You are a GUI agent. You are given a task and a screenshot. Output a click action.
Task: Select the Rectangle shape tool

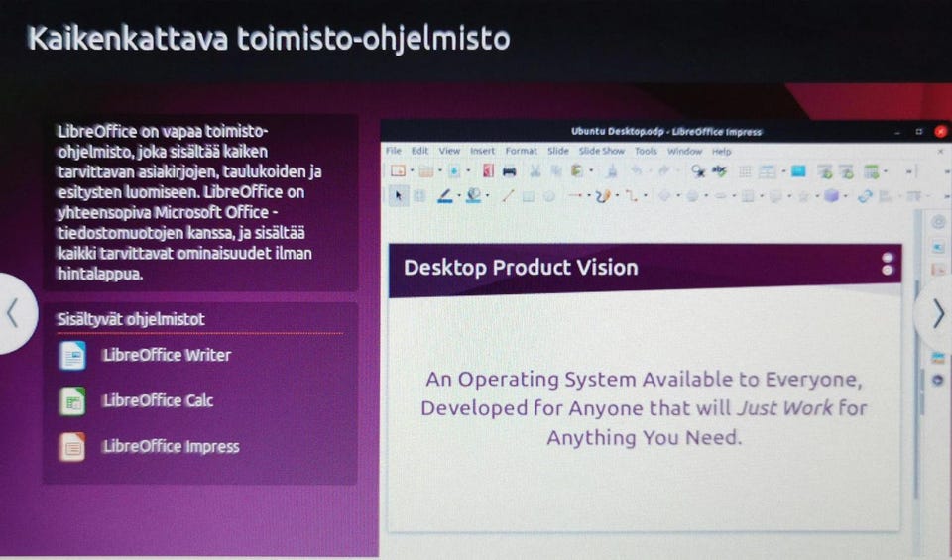529,196
